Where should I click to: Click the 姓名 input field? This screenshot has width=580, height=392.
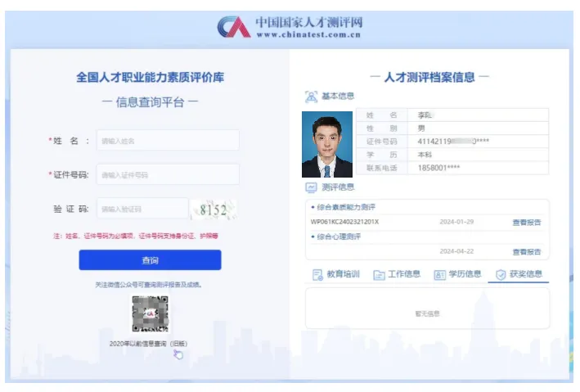click(168, 140)
